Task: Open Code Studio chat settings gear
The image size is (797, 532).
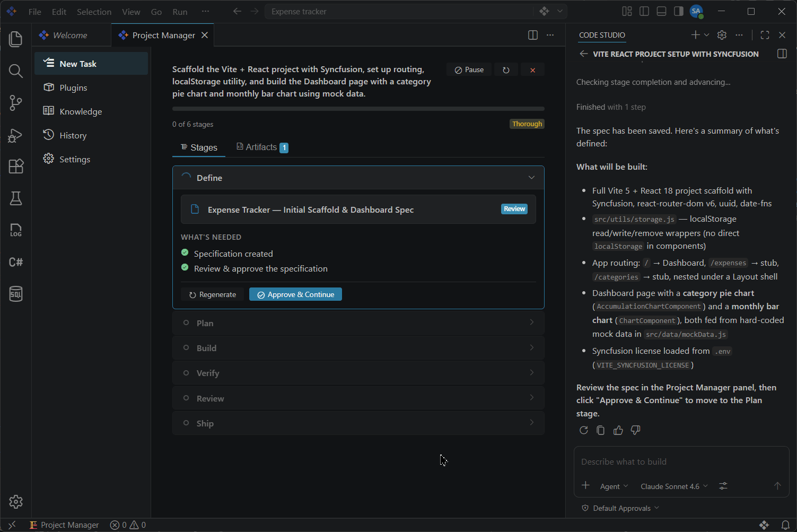Action: coord(722,34)
